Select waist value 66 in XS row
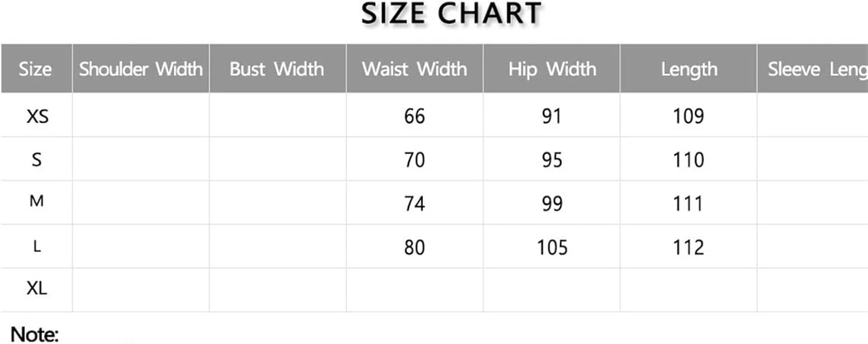Viewport: 868px width, 344px height. [x=414, y=116]
